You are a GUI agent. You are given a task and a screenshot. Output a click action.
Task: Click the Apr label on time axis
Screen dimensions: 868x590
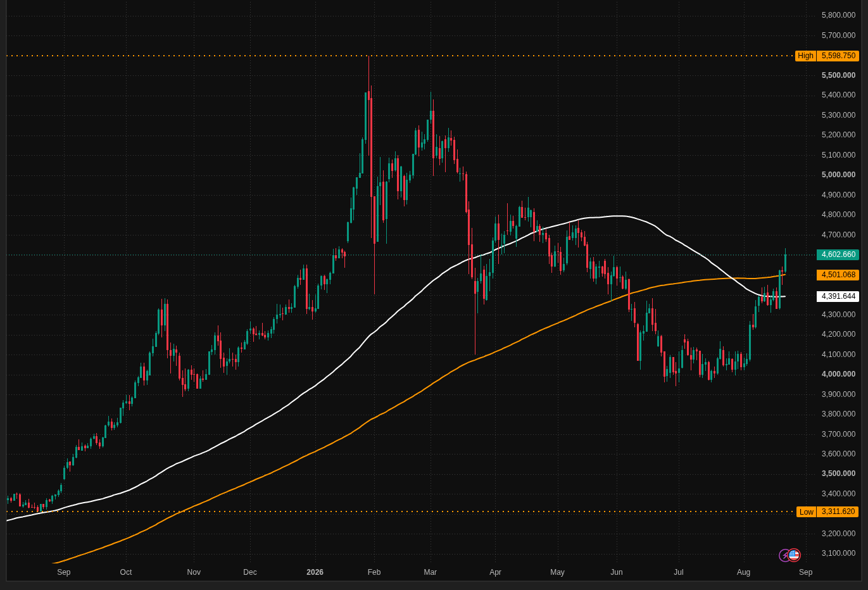pos(495,572)
